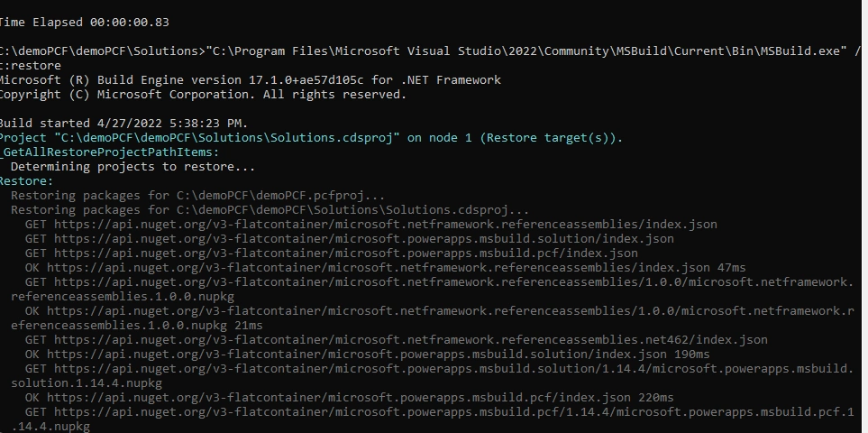The image size is (868, 433).
Task: Click Restoring packages for Solutions.cdsproj line
Action: (270, 209)
